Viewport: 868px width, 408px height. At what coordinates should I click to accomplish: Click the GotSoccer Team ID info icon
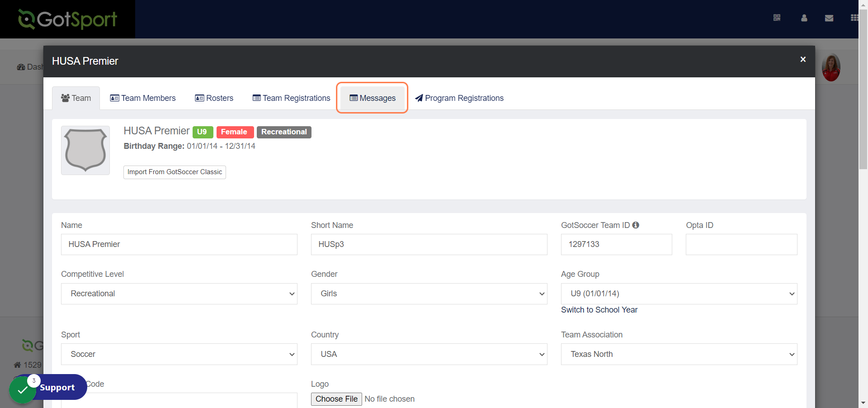pyautogui.click(x=636, y=225)
